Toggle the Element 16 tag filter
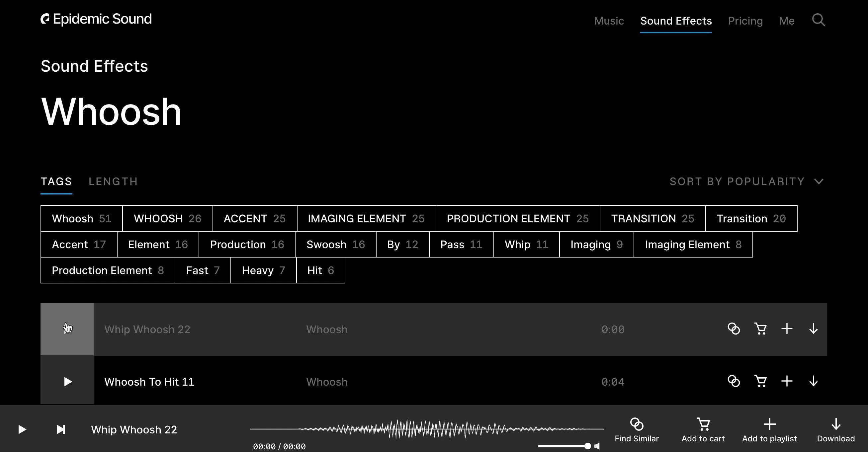This screenshot has width=868, height=452. (x=158, y=244)
